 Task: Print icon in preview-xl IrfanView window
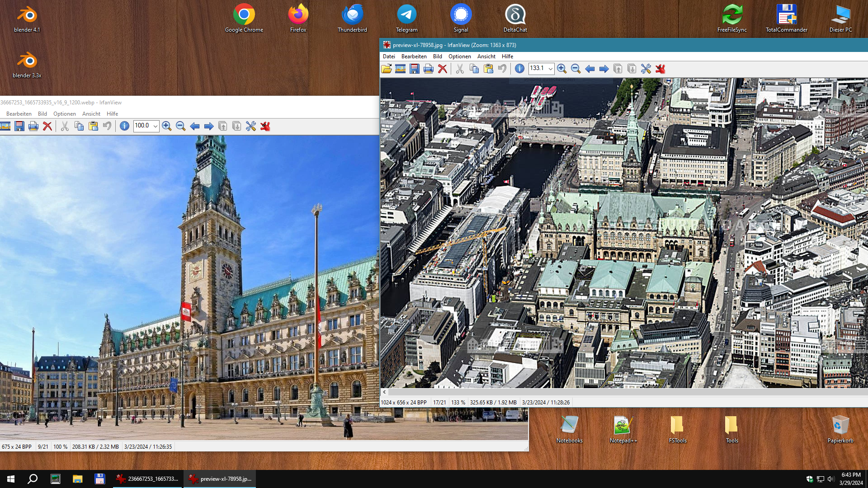point(428,69)
